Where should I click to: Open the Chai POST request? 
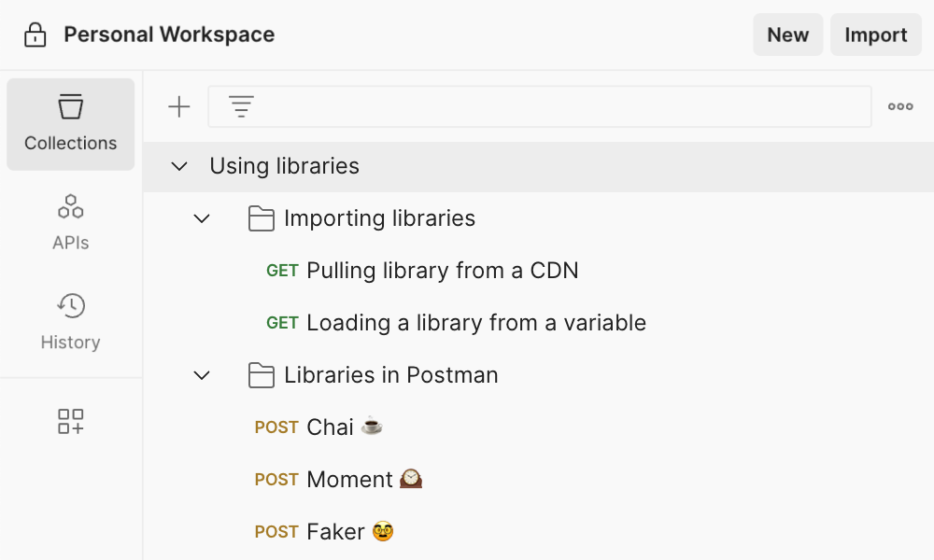click(x=330, y=427)
